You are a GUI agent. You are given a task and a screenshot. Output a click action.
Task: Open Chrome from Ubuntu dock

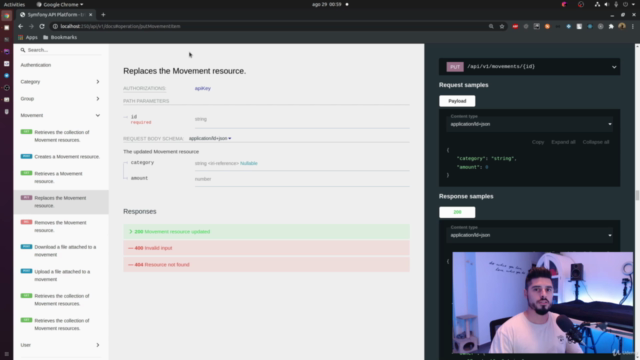click(7, 16)
